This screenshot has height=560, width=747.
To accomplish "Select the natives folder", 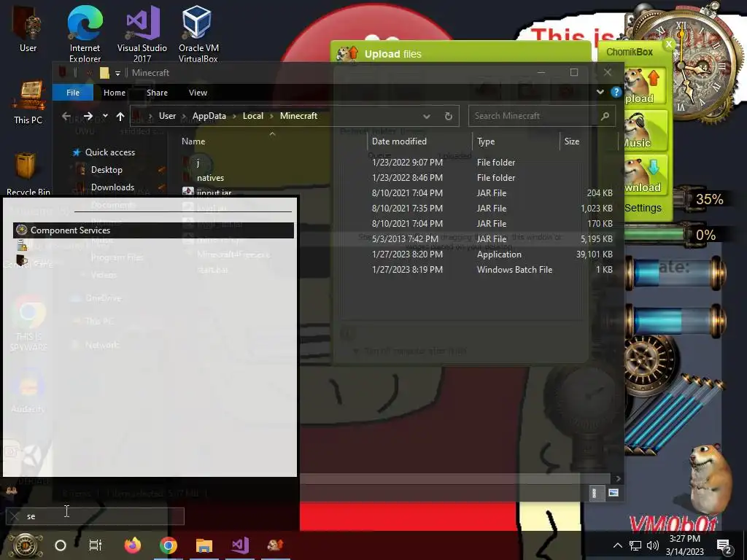I will click(210, 178).
